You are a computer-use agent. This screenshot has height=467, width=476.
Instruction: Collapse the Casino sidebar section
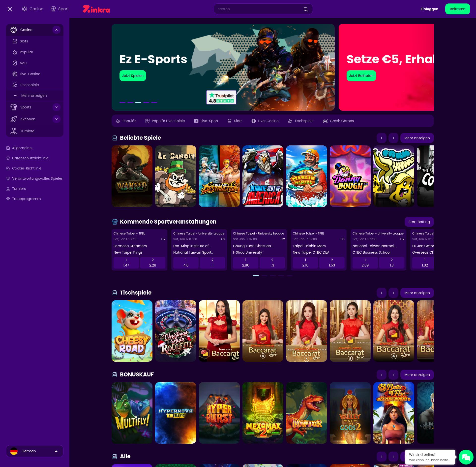pos(57,30)
